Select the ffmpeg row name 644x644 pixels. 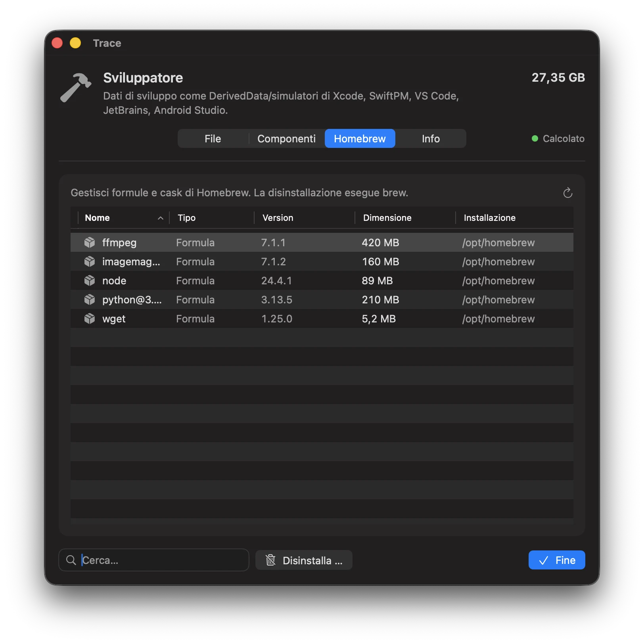(119, 243)
